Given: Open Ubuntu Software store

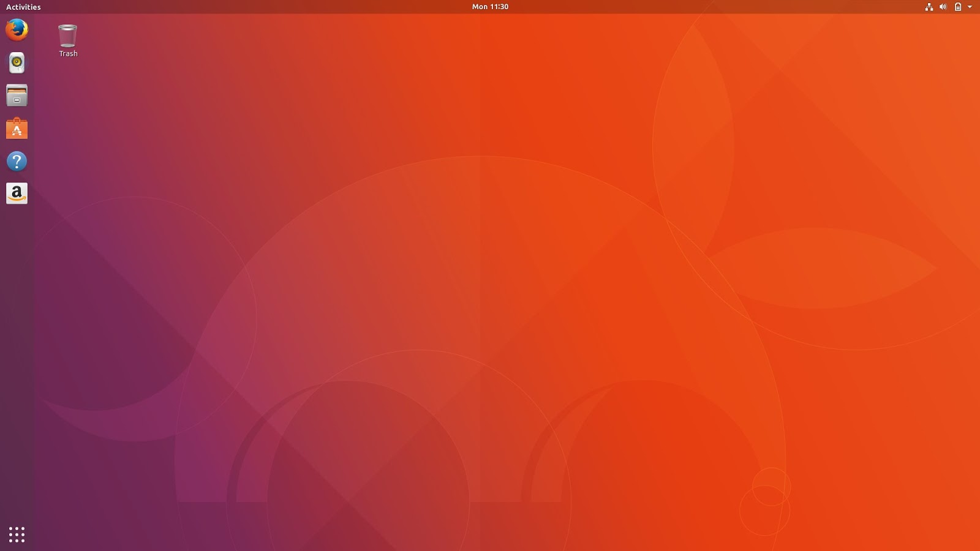Looking at the screenshot, I should point(17,129).
